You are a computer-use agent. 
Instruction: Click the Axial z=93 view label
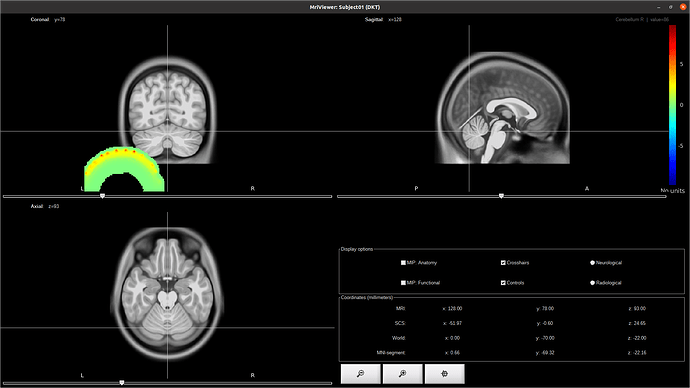[45, 206]
